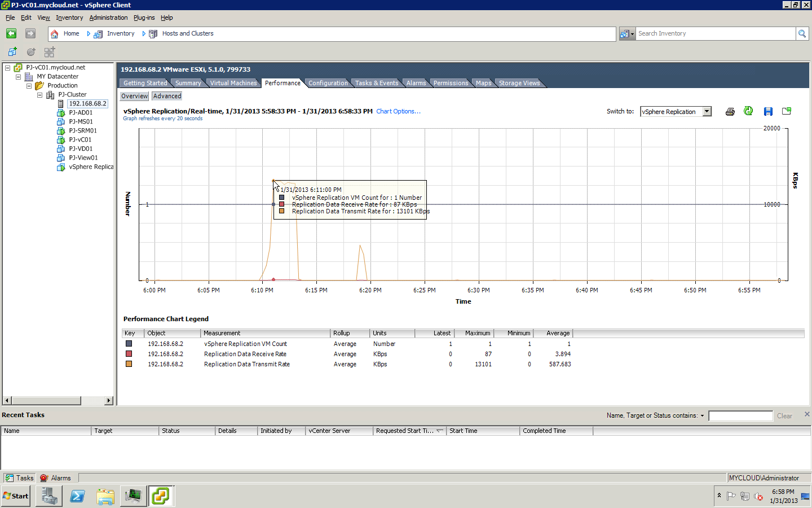Save the chart using the floppy disk icon
Screen dimensions: 812x508
[768, 111]
